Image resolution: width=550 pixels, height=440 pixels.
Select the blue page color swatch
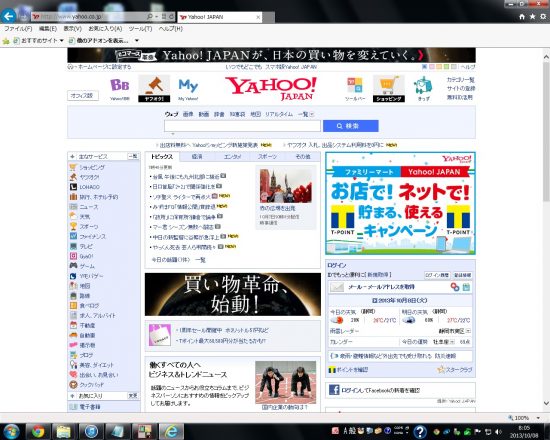424,67
